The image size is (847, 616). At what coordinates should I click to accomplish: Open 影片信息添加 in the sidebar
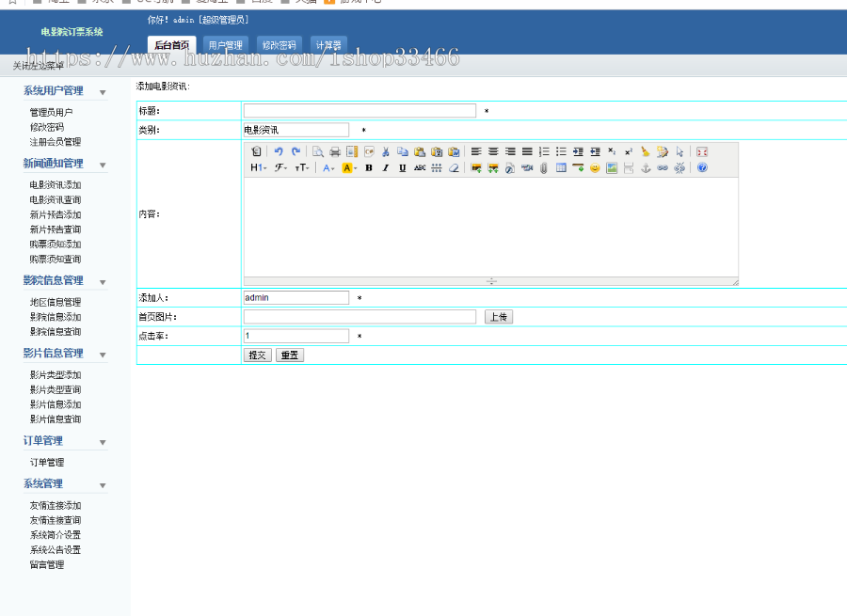click(56, 404)
